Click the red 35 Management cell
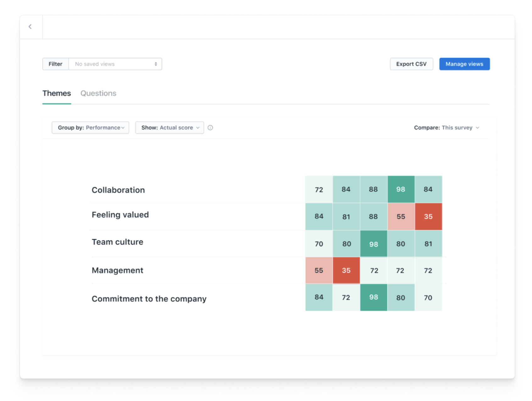The height and width of the screenshot is (401, 532). click(x=346, y=270)
